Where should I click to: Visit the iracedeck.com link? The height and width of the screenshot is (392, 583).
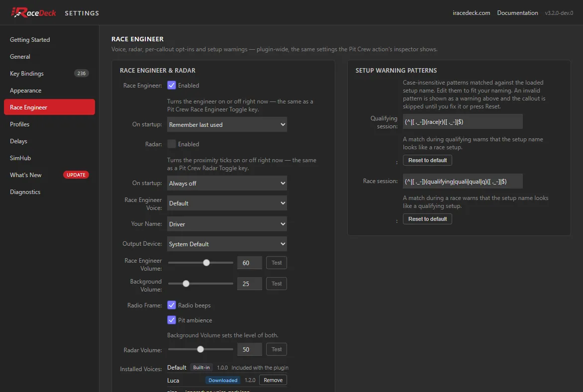point(471,12)
